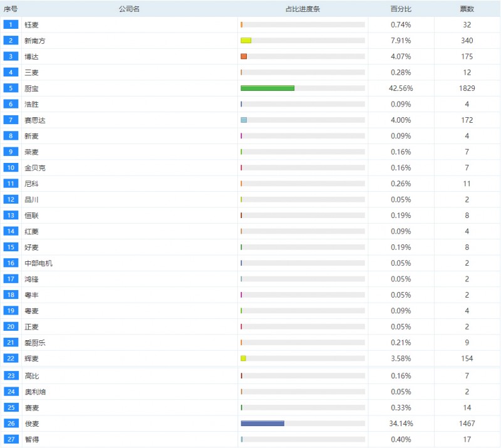
Task: Click the orange progress bar for 博达
Action: click(x=244, y=56)
